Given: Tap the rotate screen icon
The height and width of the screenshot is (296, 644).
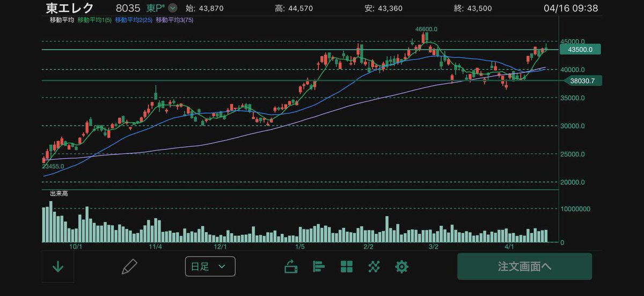Looking at the screenshot, I should [x=291, y=267].
